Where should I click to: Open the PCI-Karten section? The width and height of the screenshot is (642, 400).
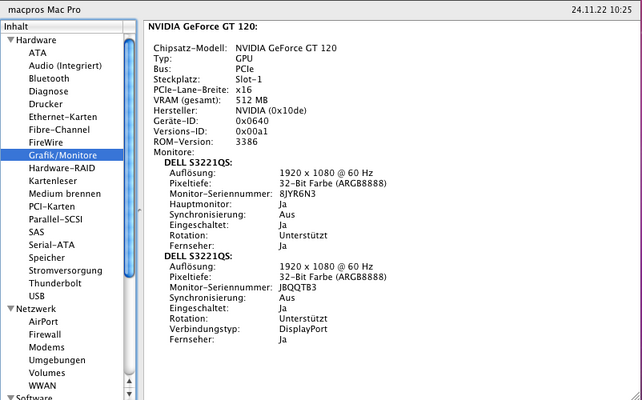tap(52, 206)
